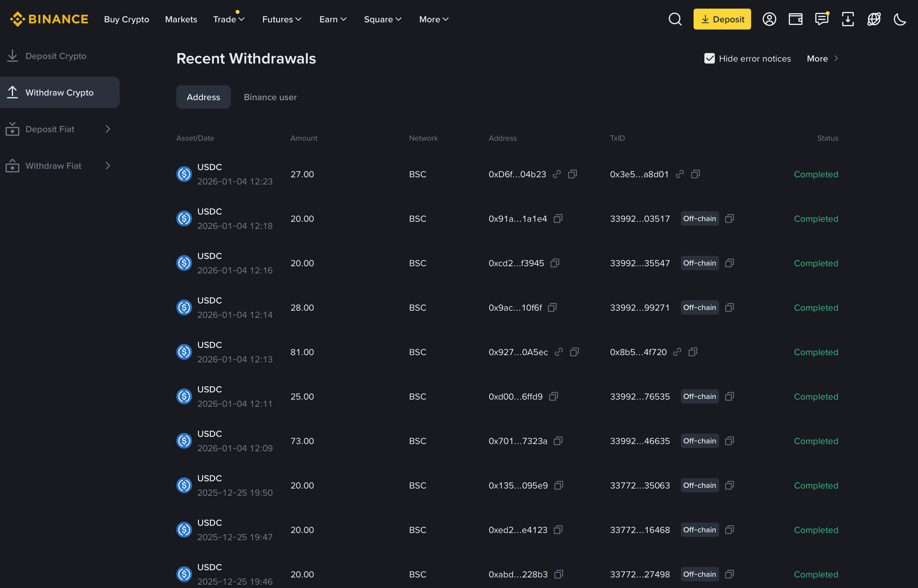Click the app download icon in the header

848,19
